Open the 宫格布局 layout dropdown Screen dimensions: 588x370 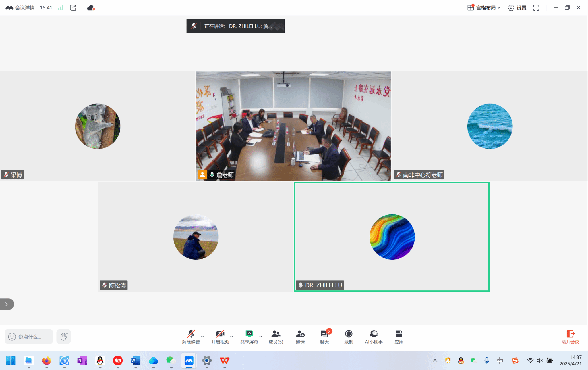484,8
